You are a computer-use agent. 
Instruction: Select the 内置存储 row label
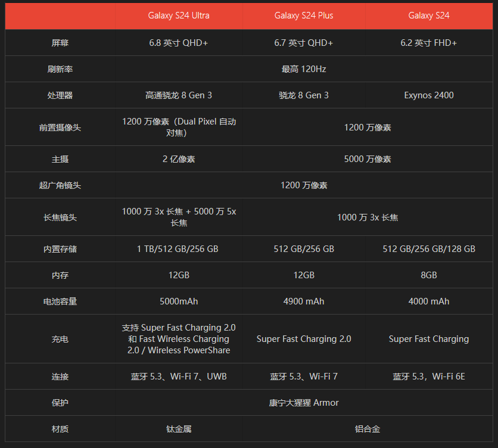[x=60, y=249]
